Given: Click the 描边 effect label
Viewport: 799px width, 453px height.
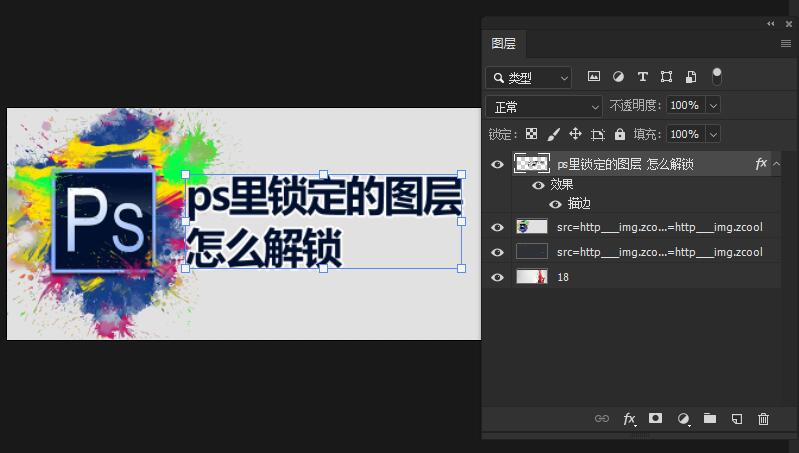Looking at the screenshot, I should pos(579,204).
